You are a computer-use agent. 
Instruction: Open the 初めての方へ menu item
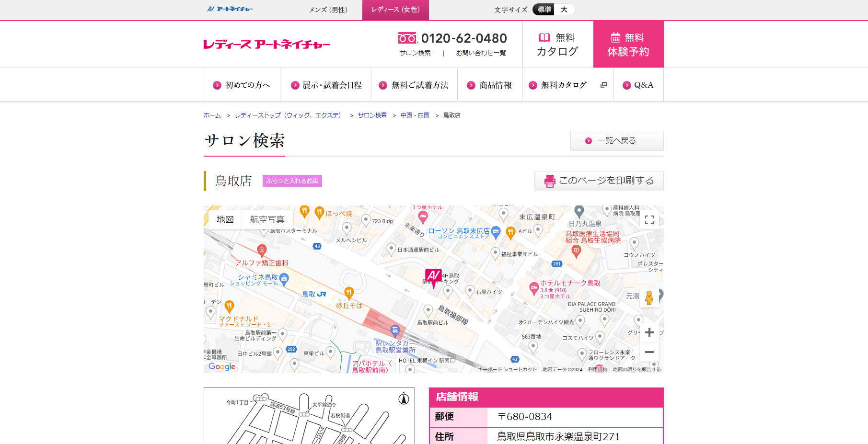click(242, 85)
